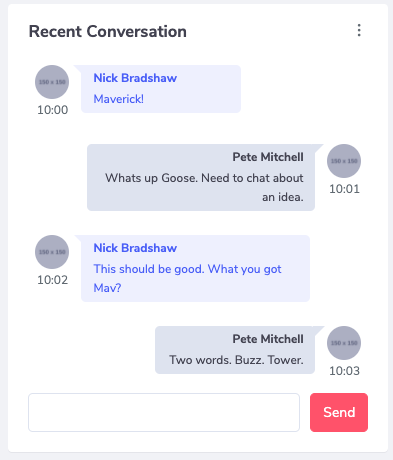Click Pete Mitchell name above 'Two words'
Image resolution: width=393 pixels, height=460 pixels.
pos(268,339)
